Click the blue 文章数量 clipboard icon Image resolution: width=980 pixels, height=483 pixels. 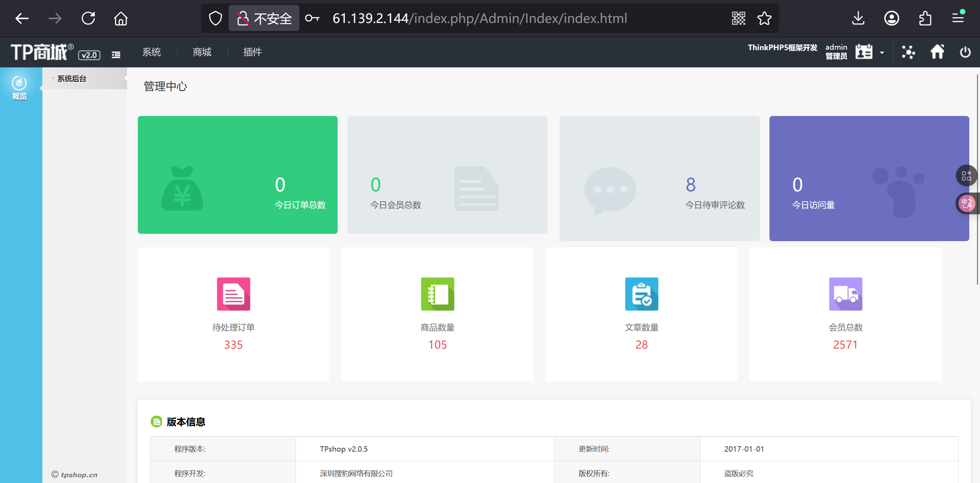(642, 294)
